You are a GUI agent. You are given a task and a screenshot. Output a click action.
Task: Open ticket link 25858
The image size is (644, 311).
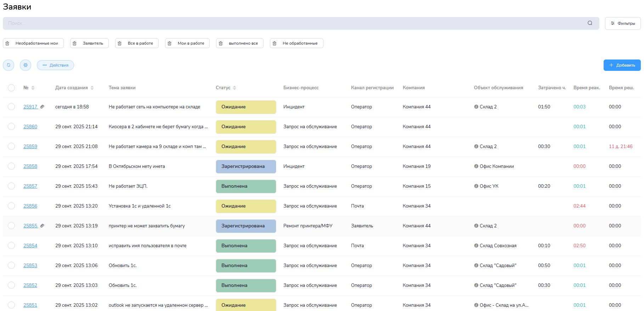(30, 166)
